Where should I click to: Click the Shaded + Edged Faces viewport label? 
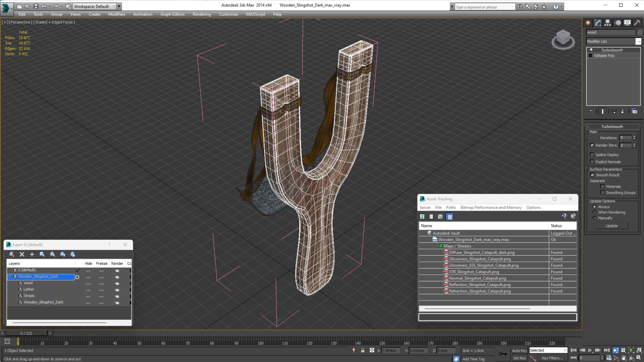53,22
